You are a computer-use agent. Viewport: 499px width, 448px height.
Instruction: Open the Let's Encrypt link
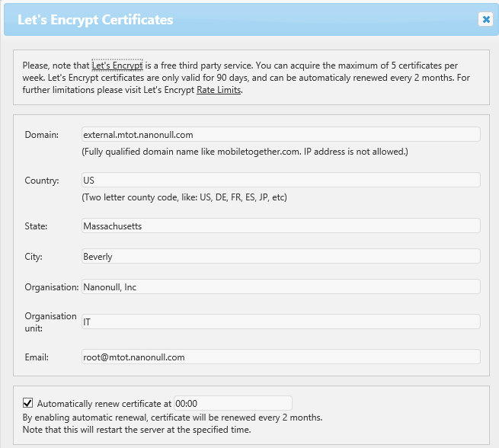pos(117,66)
